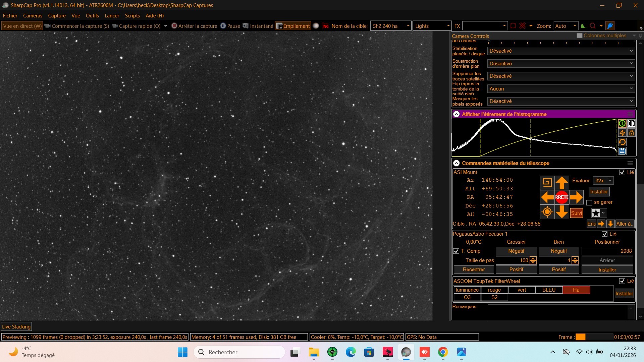
Task: Slew the mount with the up arrow
Action: pyautogui.click(x=562, y=183)
